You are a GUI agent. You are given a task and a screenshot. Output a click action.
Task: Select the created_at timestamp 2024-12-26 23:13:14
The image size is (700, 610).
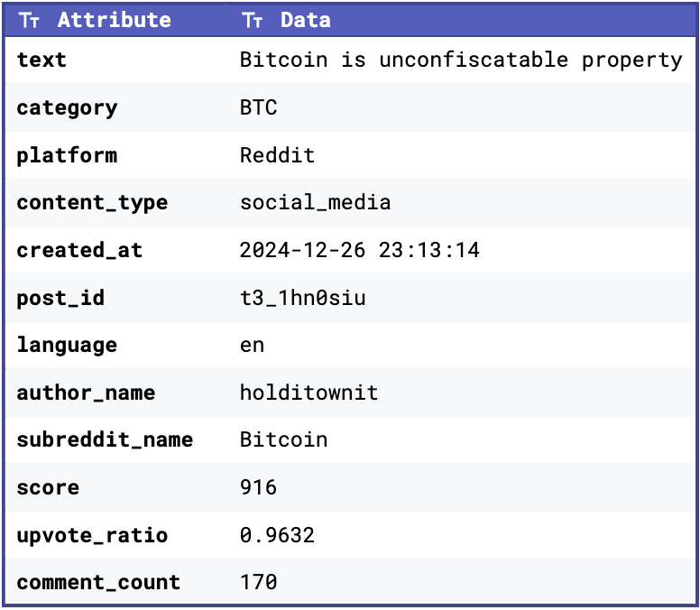coord(359,250)
